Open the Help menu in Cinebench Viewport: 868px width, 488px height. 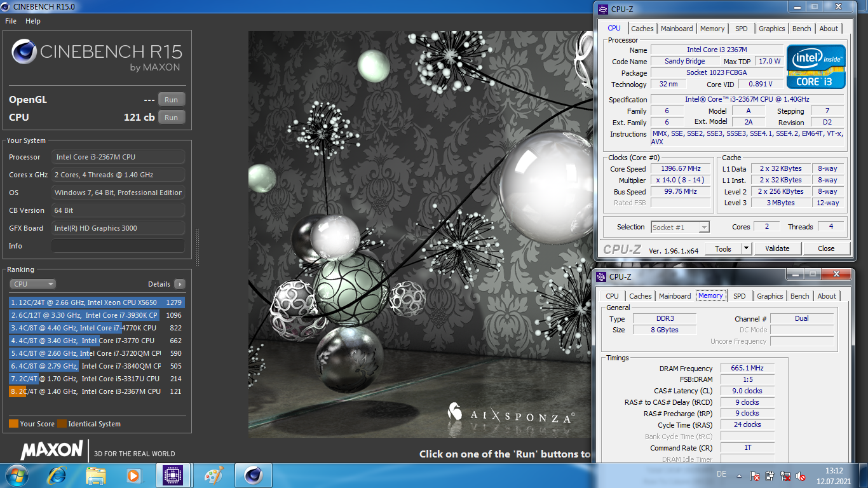33,21
